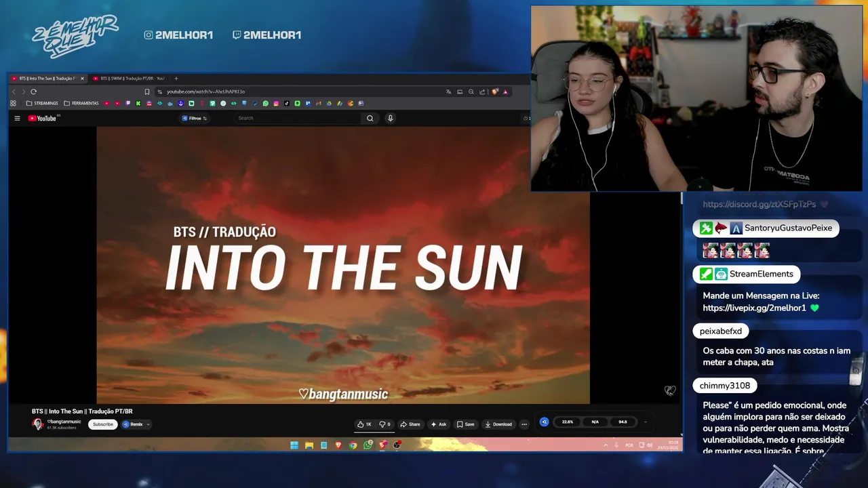Open STREAMINGS bookmarks folder
The image size is (868, 488).
[42, 103]
